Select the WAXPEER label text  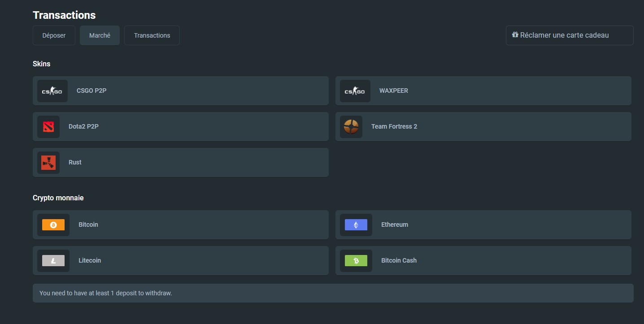(393, 91)
